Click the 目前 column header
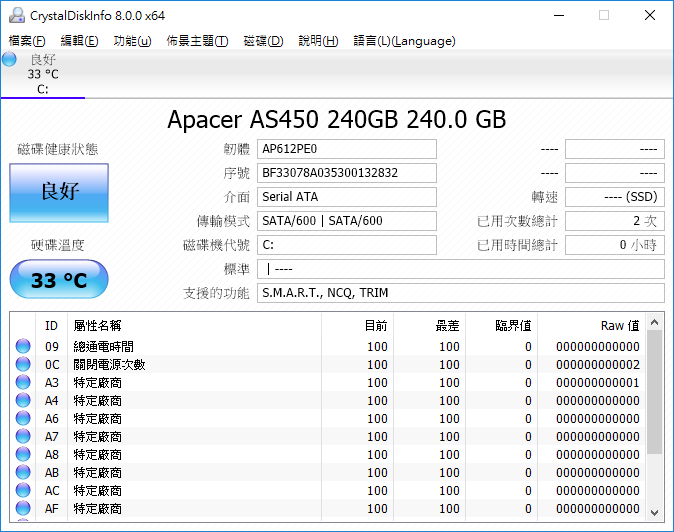This screenshot has width=674, height=532. (357, 326)
